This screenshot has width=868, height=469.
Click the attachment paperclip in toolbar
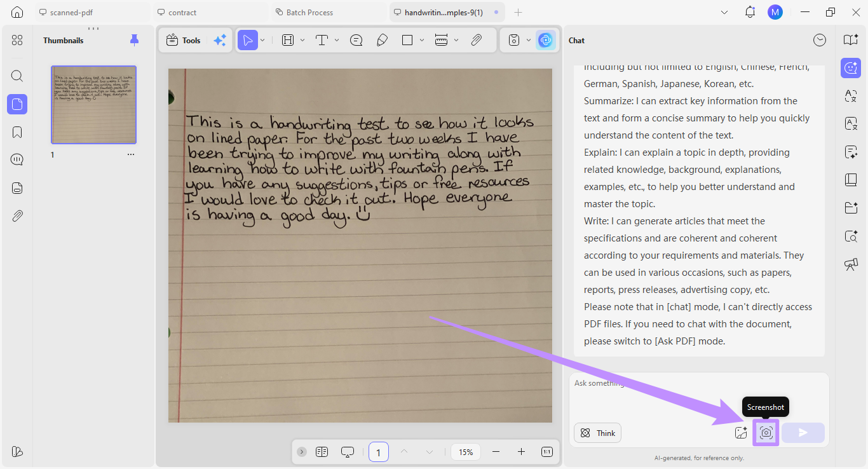pos(477,40)
